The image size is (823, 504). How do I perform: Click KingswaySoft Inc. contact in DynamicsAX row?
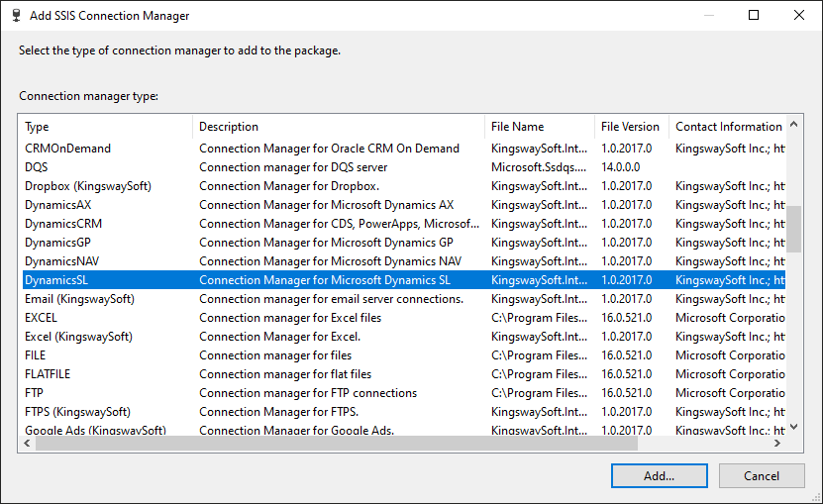[730, 205]
